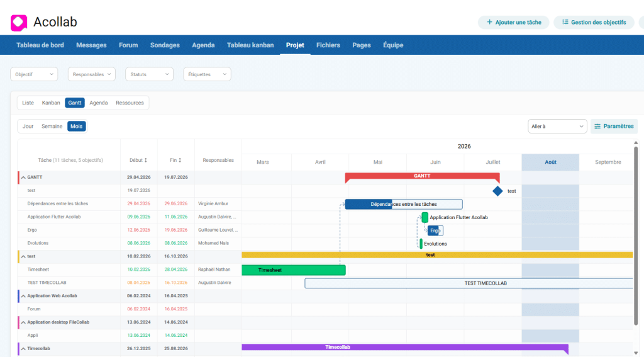Open the Paramètres button
The width and height of the screenshot is (644, 357).
point(614,127)
